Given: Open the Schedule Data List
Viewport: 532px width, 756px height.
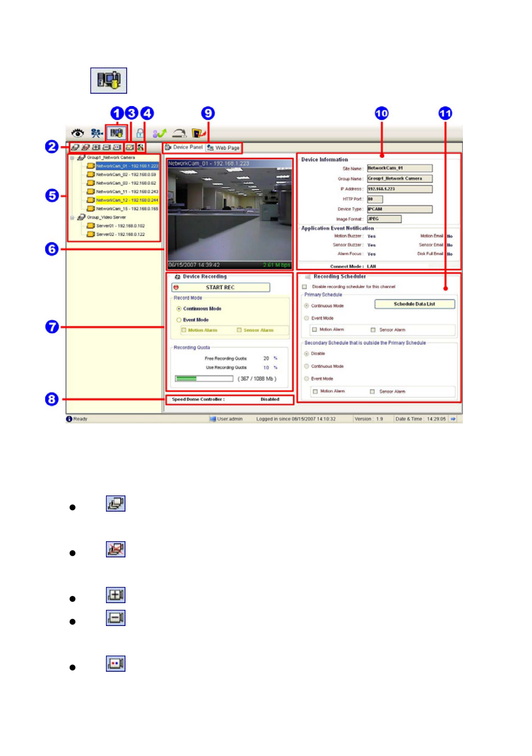Looking at the screenshot, I should [414, 304].
